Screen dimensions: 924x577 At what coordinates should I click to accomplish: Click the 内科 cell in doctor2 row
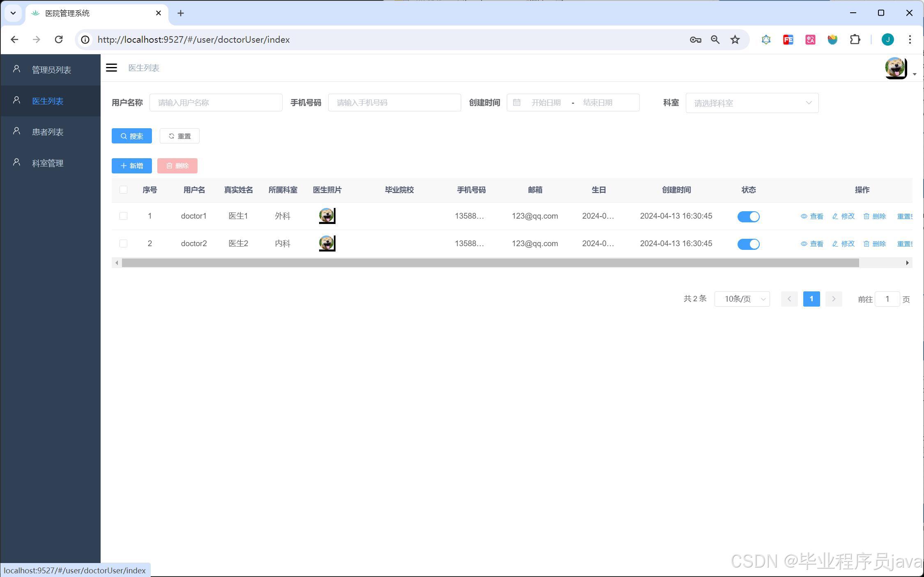283,243
